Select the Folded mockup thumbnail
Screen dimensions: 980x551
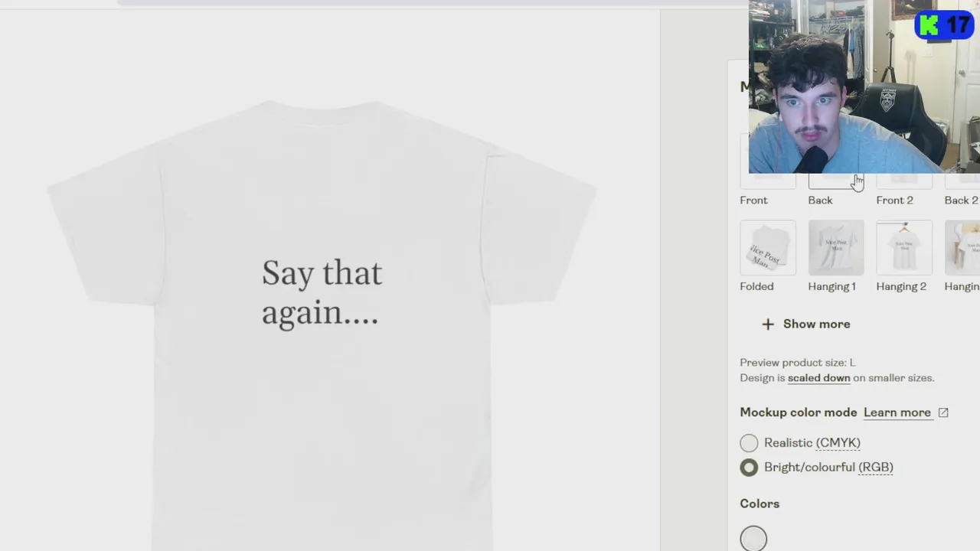(x=768, y=247)
